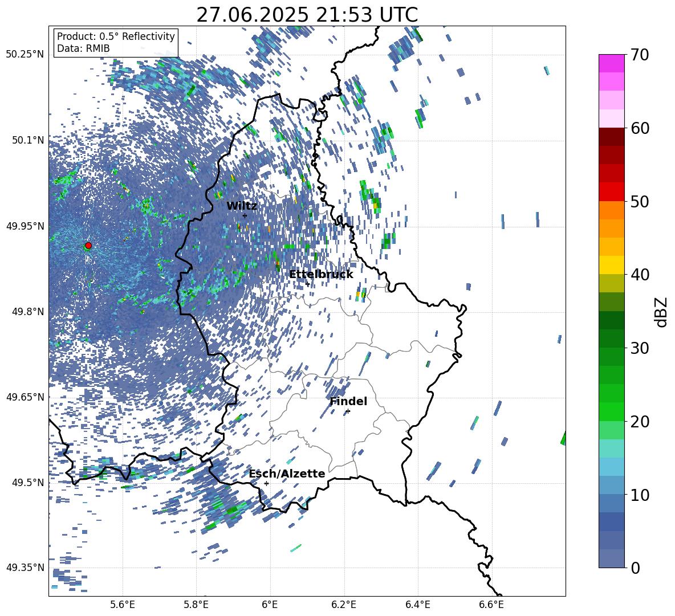675x616 pixels.
Task: Click the 60 colorbar tick label
Action: [x=640, y=128]
